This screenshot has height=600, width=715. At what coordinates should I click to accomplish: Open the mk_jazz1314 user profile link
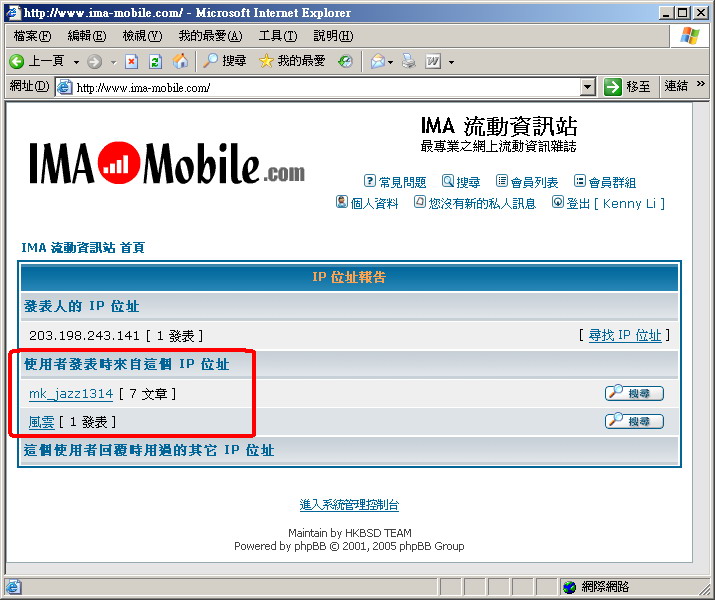(x=71, y=394)
